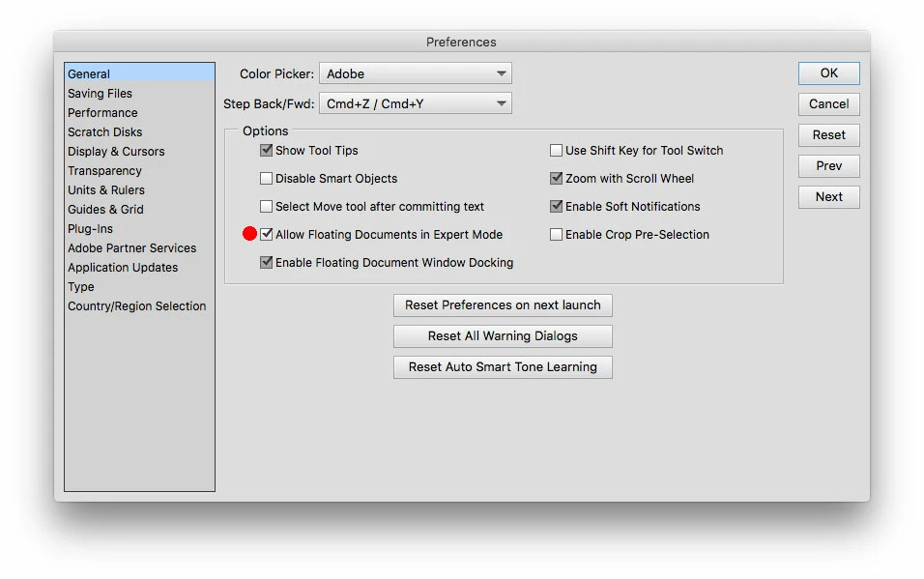Open the Step Back/Fwd dropdown
Screen dimensions: 924x579
pos(416,103)
